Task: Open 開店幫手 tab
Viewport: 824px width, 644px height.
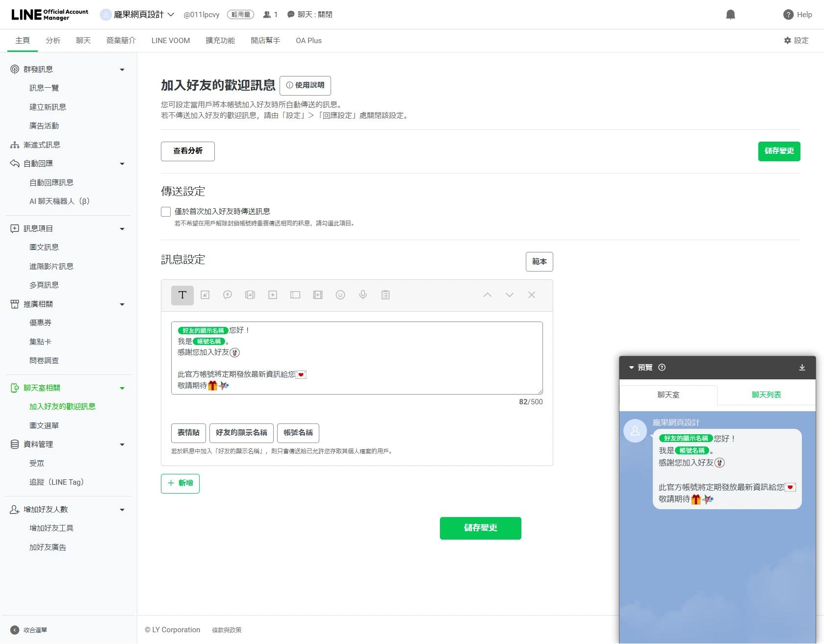Action: [265, 41]
